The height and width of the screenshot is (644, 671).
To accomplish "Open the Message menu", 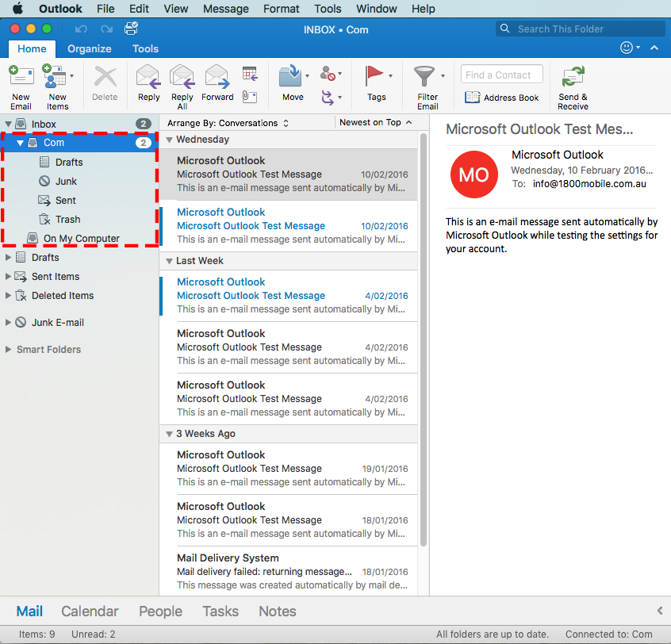I will 226,9.
